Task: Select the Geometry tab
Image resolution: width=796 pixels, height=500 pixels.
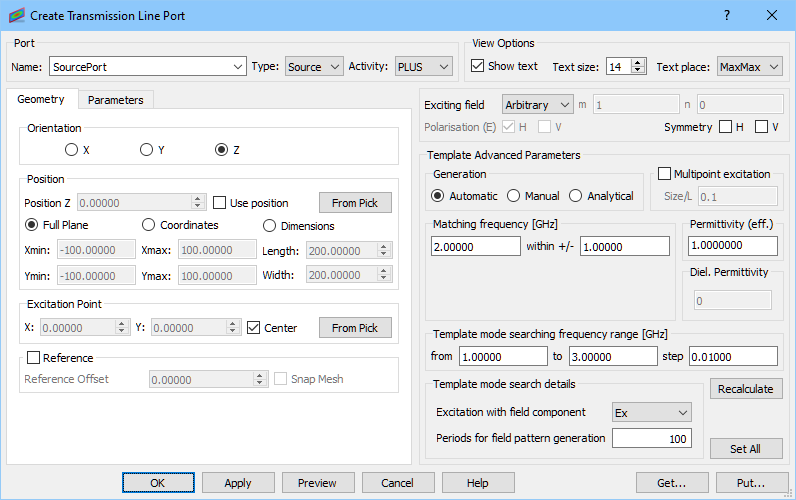Action: pos(41,99)
